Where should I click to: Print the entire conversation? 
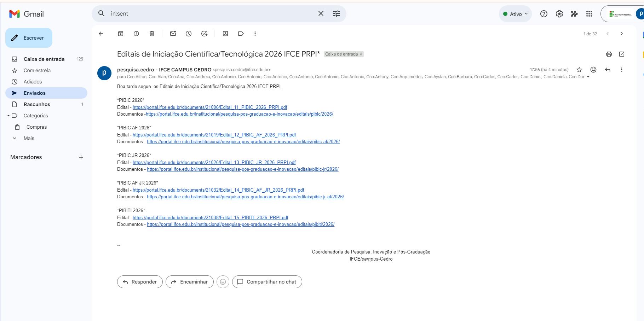pos(609,54)
